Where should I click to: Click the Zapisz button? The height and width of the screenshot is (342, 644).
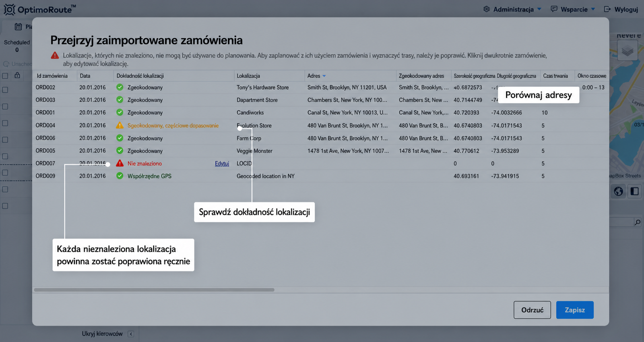coord(575,310)
